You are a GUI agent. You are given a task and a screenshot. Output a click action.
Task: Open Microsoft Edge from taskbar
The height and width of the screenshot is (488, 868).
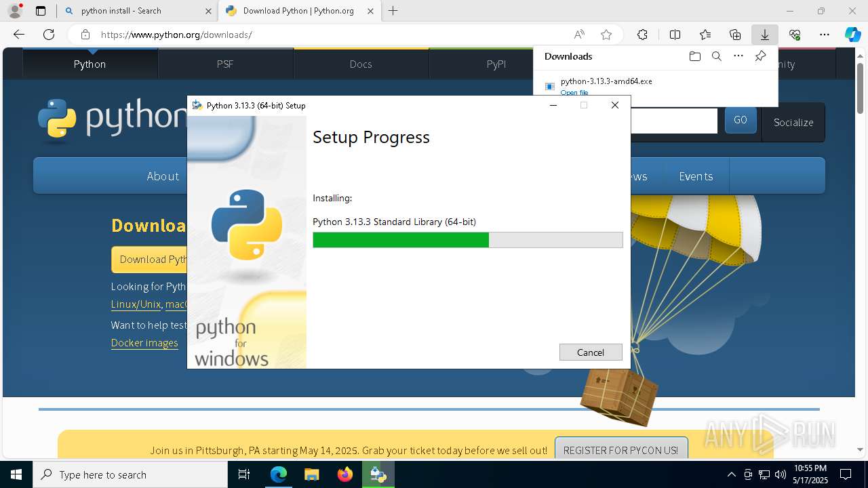click(x=279, y=474)
